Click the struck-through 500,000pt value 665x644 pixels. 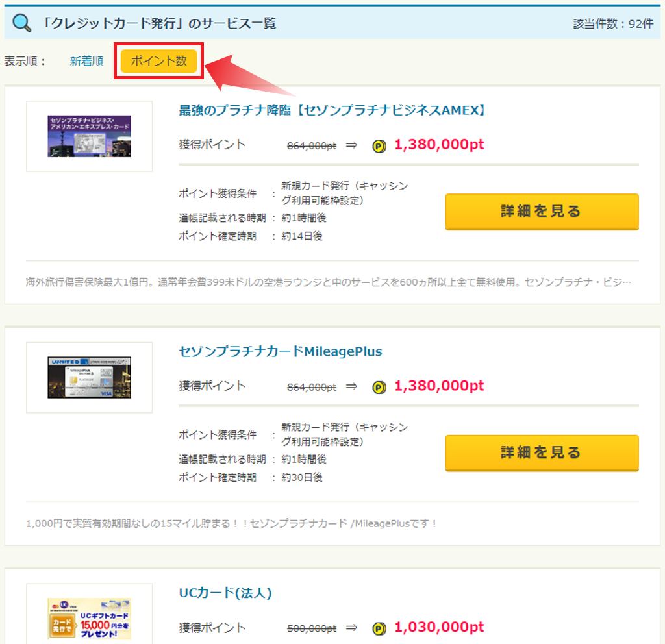(x=312, y=628)
